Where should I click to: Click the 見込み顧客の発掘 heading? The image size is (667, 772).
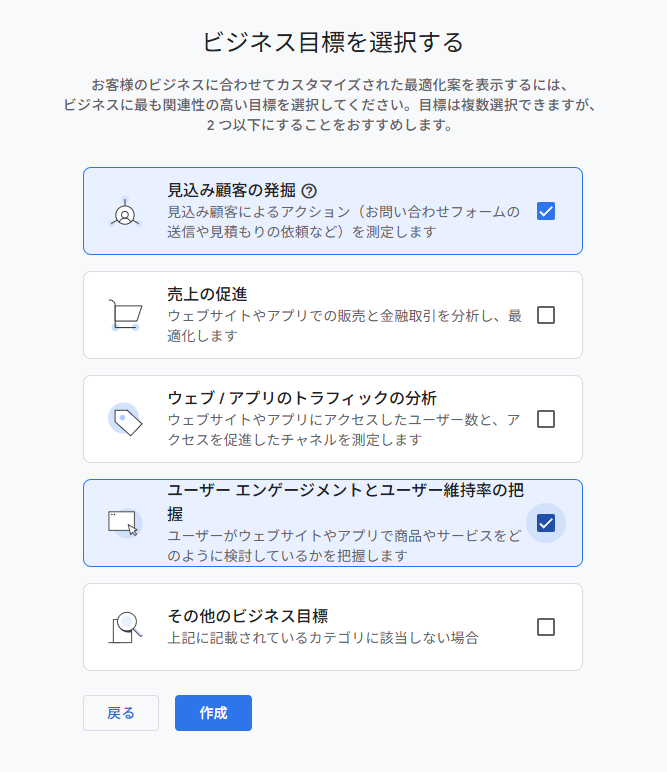click(231, 190)
